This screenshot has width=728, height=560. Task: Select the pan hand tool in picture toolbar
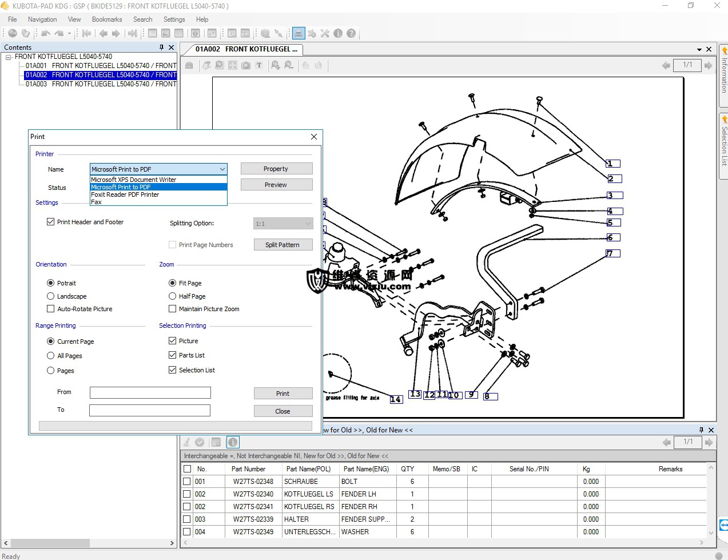coord(206,65)
